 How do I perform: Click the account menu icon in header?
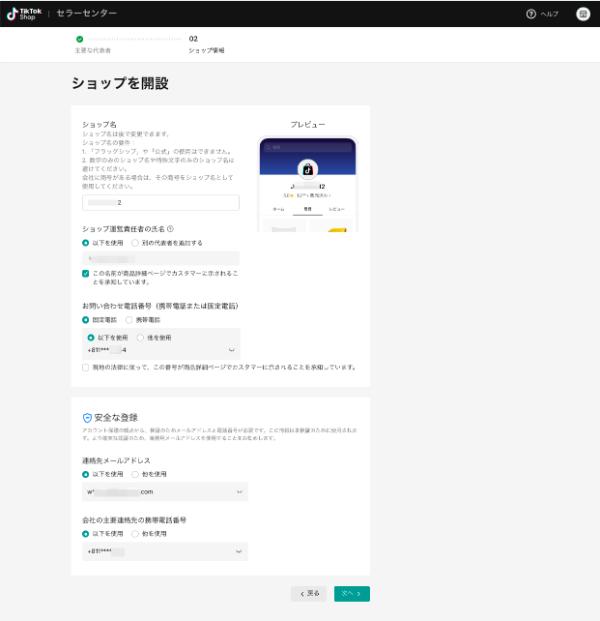coord(582,14)
